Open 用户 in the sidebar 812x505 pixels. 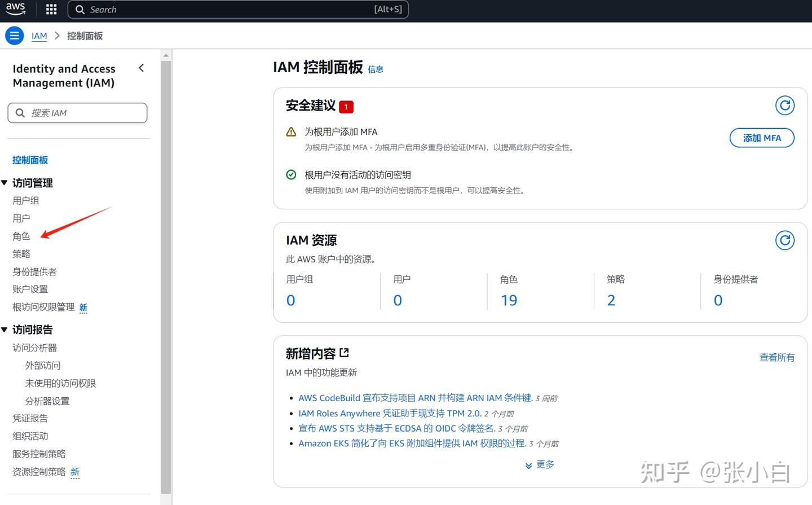(21, 218)
